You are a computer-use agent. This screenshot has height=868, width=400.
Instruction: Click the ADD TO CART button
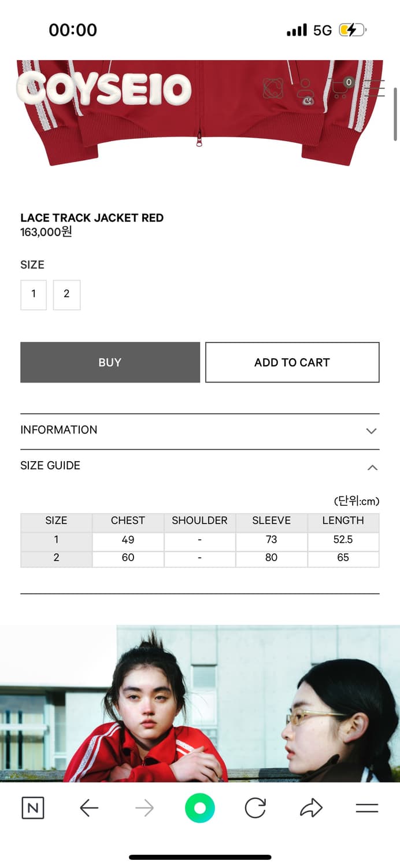click(x=292, y=362)
